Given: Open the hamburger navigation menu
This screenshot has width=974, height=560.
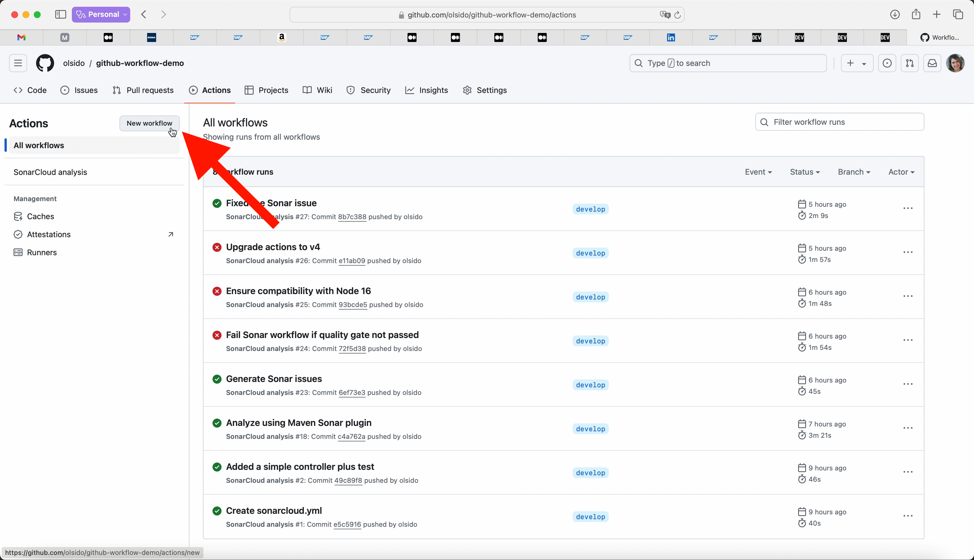Looking at the screenshot, I should (18, 63).
